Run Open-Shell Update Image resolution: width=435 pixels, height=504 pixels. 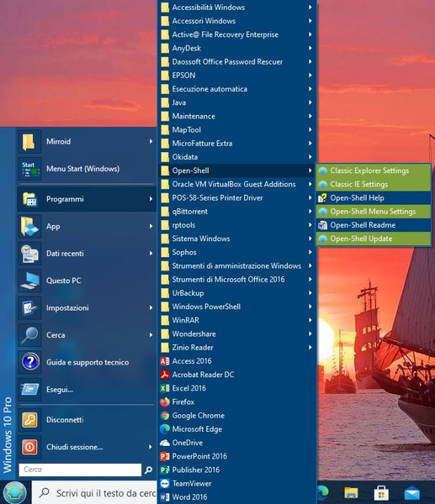[373, 239]
